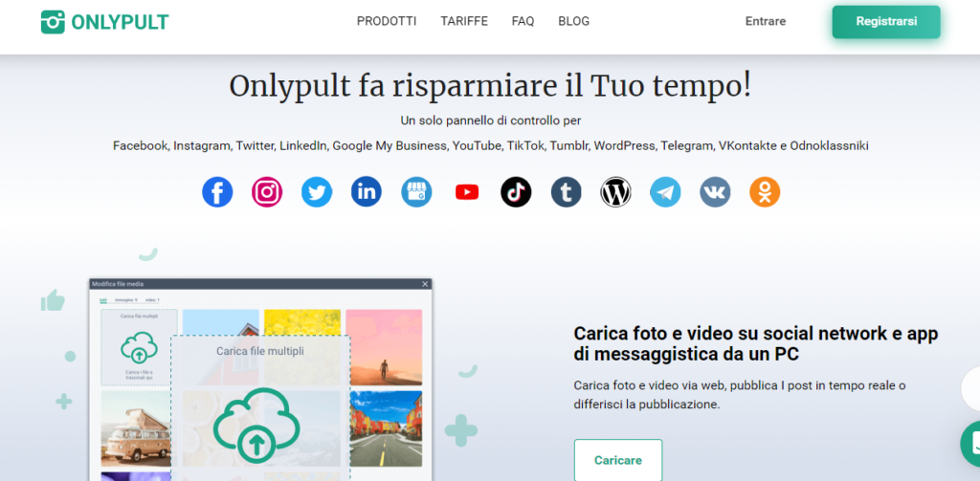Click the Entrare login link
980x481 pixels.
coord(766,21)
